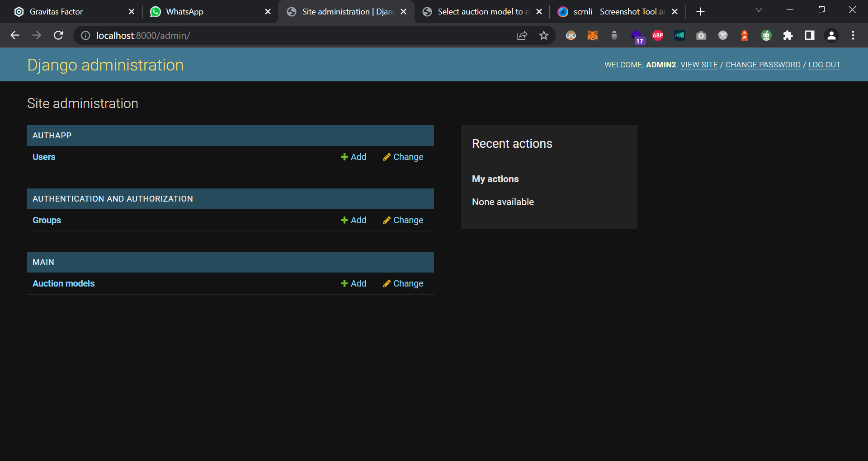The height and width of the screenshot is (461, 868).
Task: Close the WhatsApp tab
Action: pyautogui.click(x=268, y=12)
